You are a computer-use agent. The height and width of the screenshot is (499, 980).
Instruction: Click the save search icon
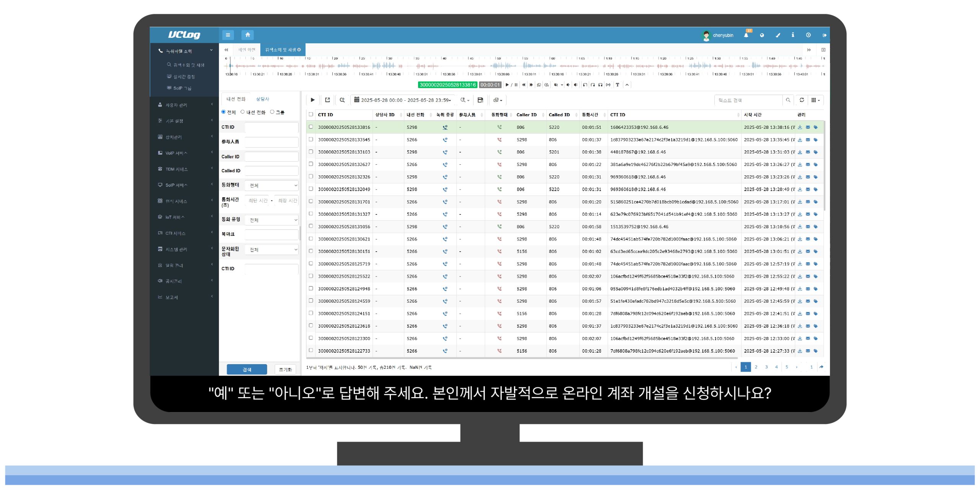480,100
